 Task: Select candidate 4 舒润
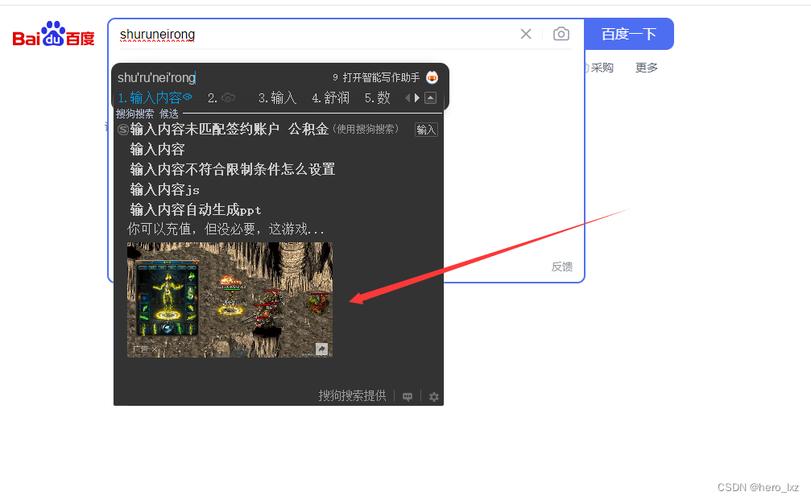331,98
